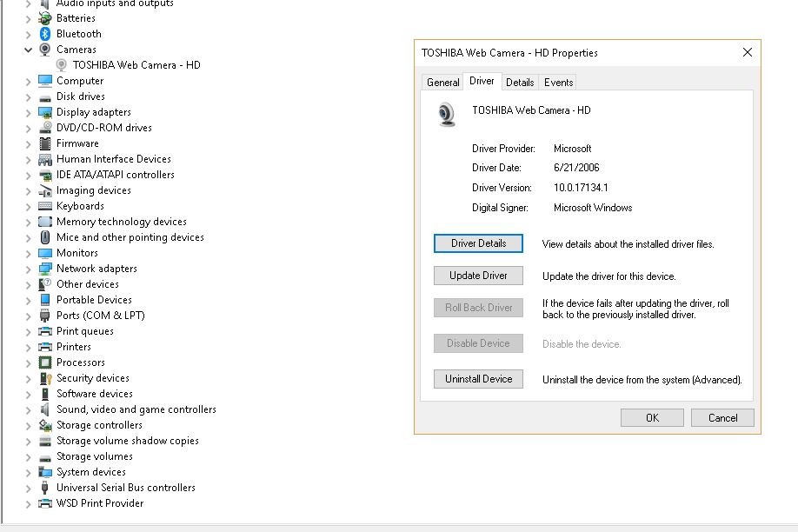Click the Uninstall Device button
The width and height of the screenshot is (798, 532).
pos(478,379)
